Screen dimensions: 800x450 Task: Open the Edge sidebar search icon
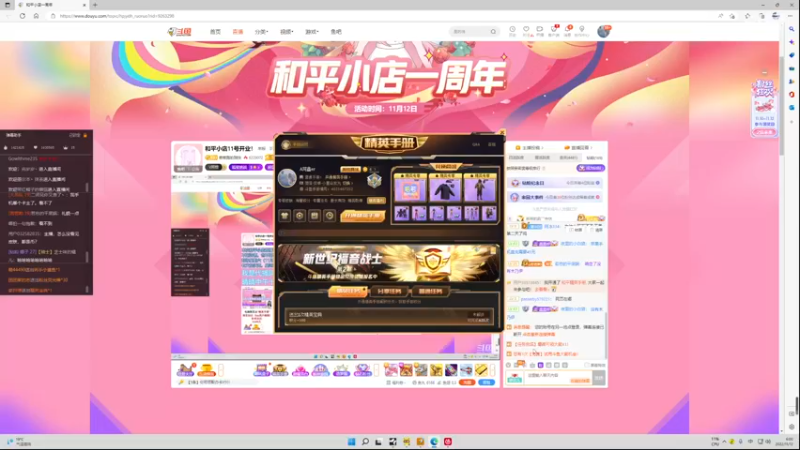[792, 29]
